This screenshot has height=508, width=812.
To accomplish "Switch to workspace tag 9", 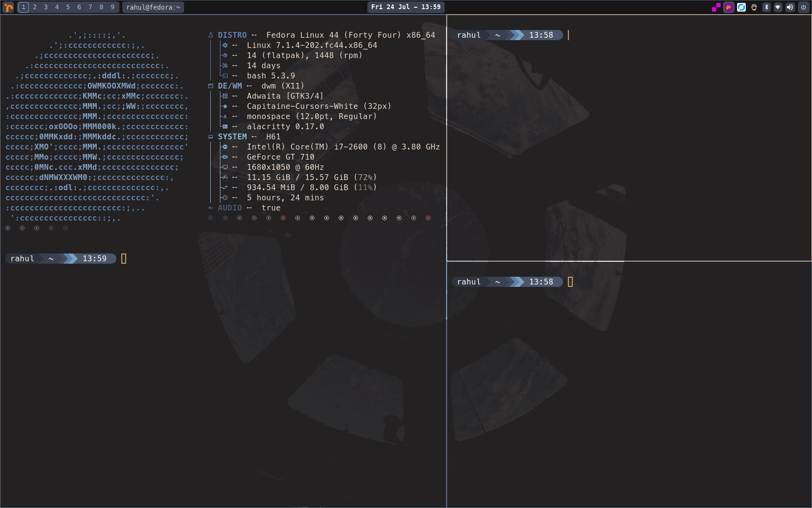I will (113, 7).
